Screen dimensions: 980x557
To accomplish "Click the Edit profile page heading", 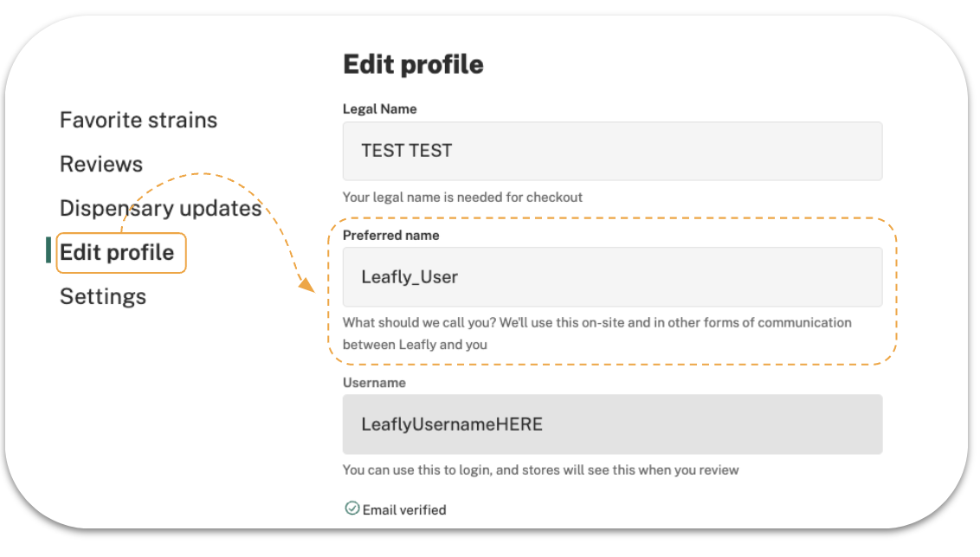I will coord(413,64).
